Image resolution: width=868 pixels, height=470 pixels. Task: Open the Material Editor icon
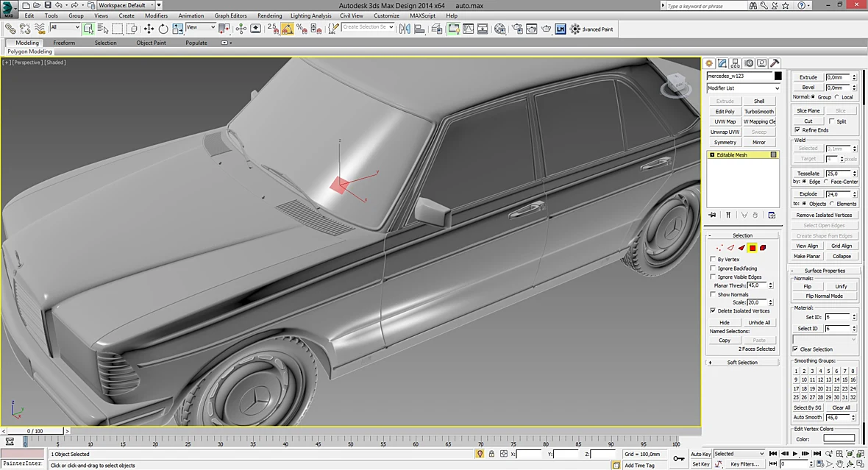[500, 29]
